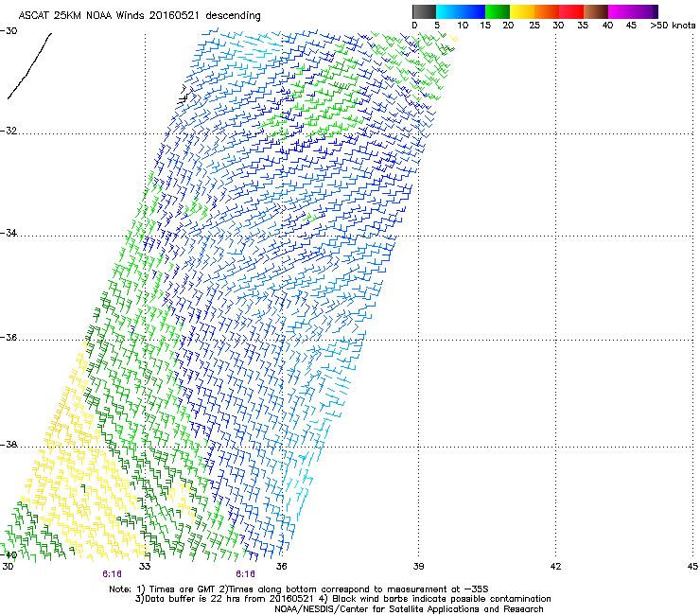Click the 'NOAA/NESDIS/Center for Satellite Applications and Research' credit
The image size is (700, 615).
click(x=409, y=609)
